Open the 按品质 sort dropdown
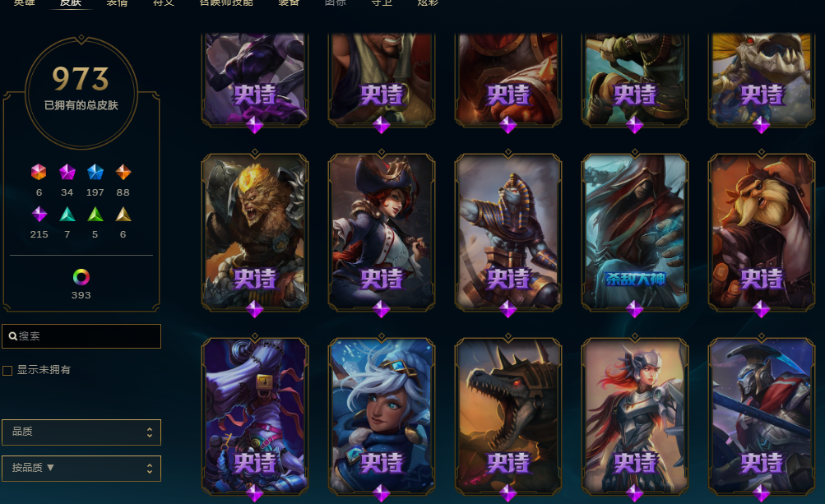825x504 pixels. point(81,468)
